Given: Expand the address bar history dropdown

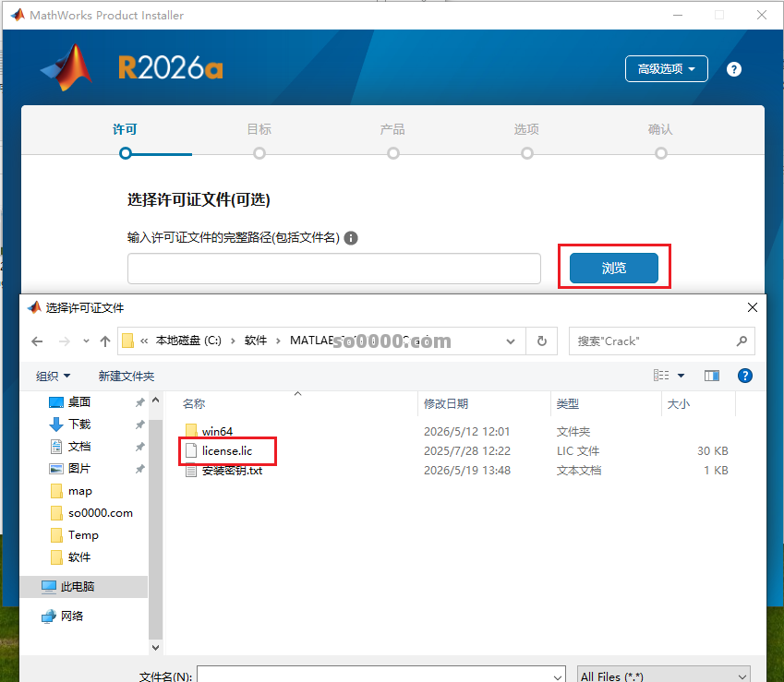Looking at the screenshot, I should pos(511,341).
